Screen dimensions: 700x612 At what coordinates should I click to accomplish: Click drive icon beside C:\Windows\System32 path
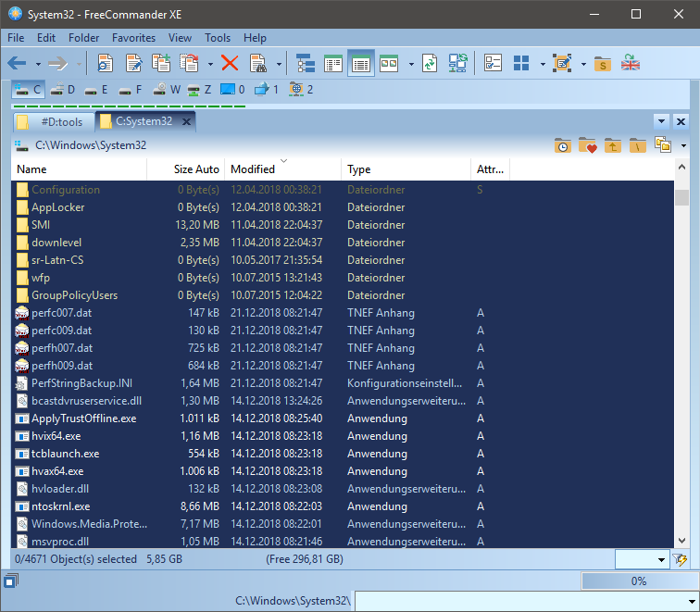pyautogui.click(x=21, y=145)
